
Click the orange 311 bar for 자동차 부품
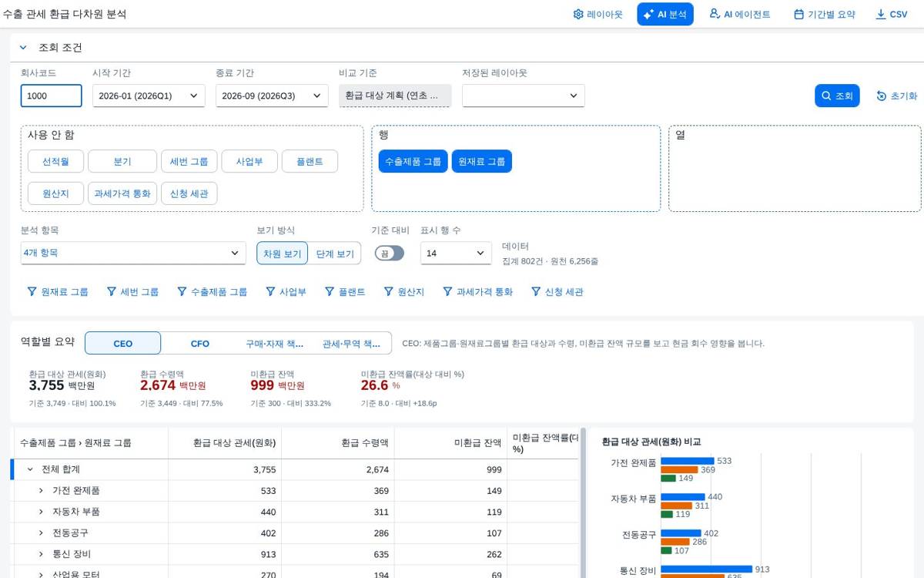(x=676, y=506)
